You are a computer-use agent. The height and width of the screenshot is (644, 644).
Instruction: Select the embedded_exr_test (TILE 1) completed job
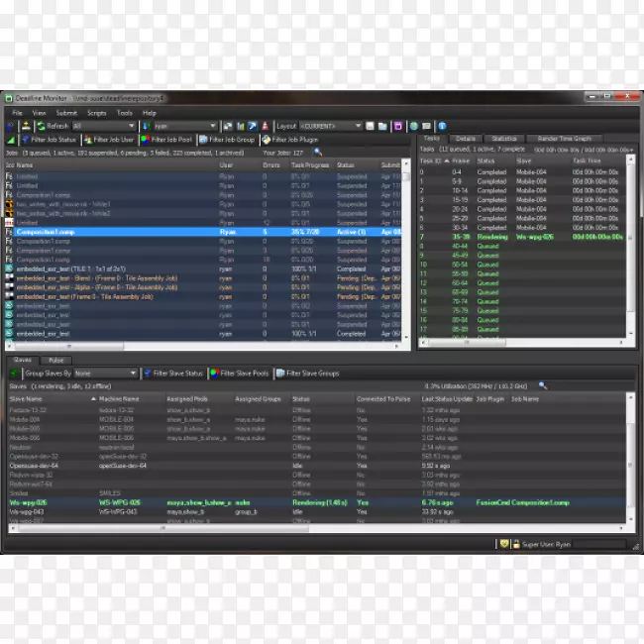[203, 269]
